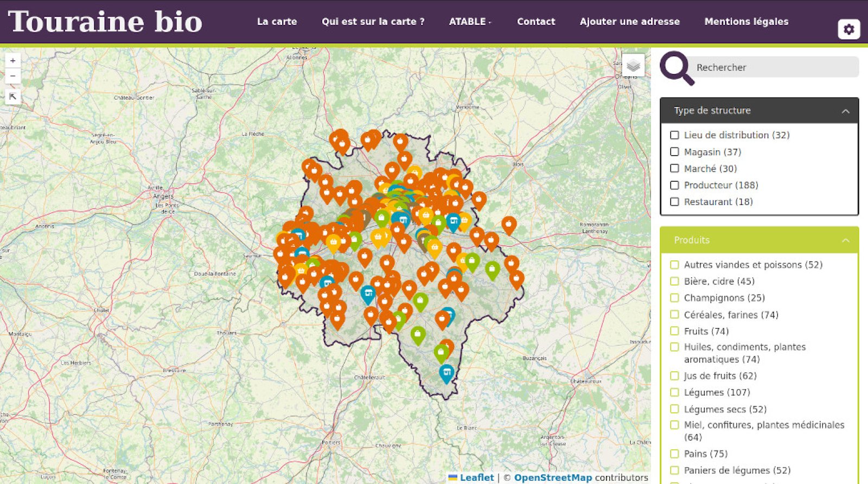Check the Magasin (37) checkbox
Image resolution: width=868 pixels, height=484 pixels.
(x=674, y=152)
